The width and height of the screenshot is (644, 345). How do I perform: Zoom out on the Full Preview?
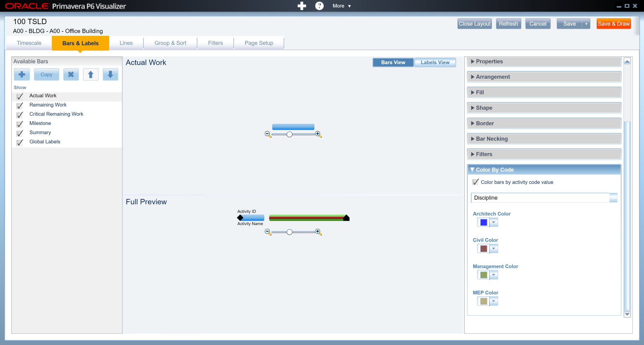268,232
